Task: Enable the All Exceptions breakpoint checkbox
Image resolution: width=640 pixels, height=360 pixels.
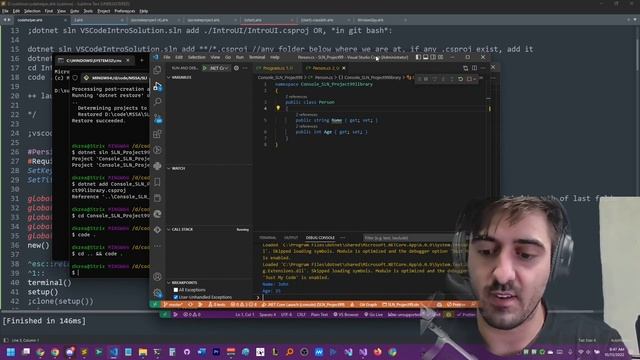Action: [176, 290]
